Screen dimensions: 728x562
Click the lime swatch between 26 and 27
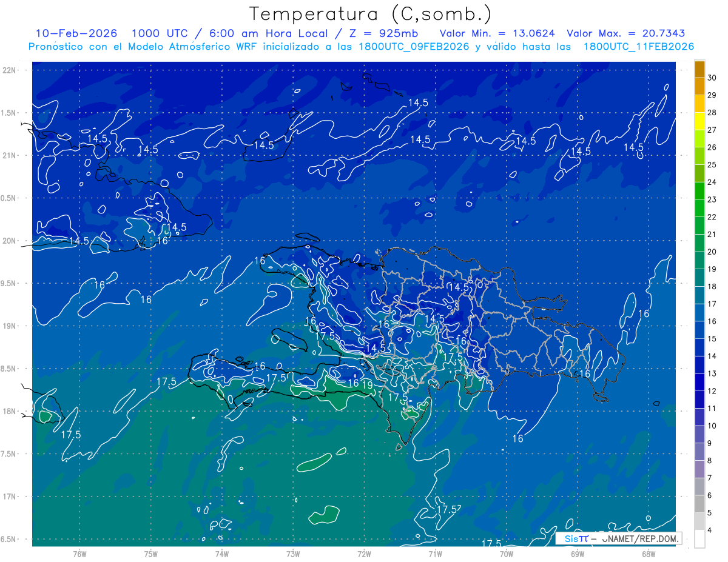point(699,138)
